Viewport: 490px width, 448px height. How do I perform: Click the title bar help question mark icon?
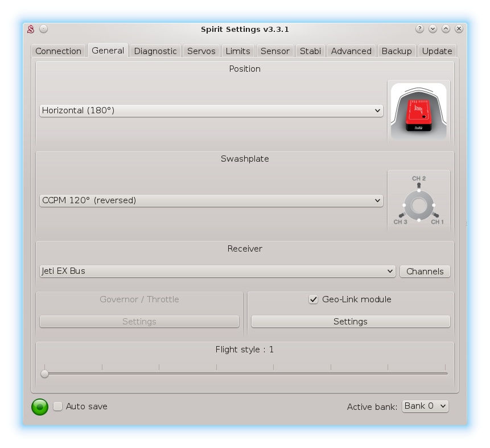pos(419,29)
